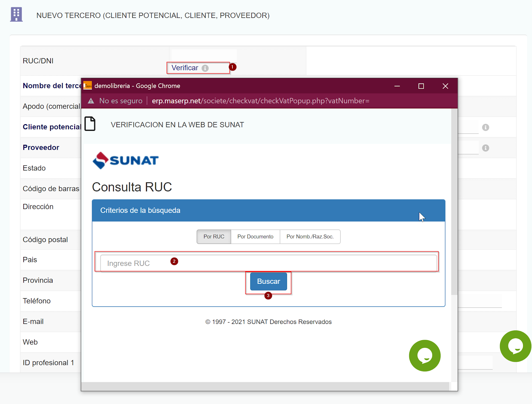
Task: Switch to the Por Documento tab
Action: (255, 237)
